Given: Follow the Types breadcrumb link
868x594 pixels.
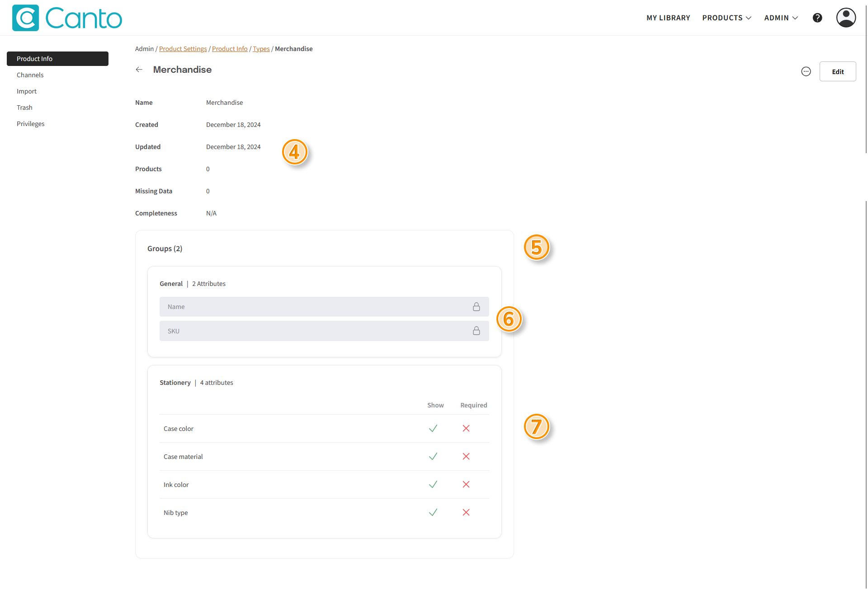Looking at the screenshot, I should click(261, 49).
